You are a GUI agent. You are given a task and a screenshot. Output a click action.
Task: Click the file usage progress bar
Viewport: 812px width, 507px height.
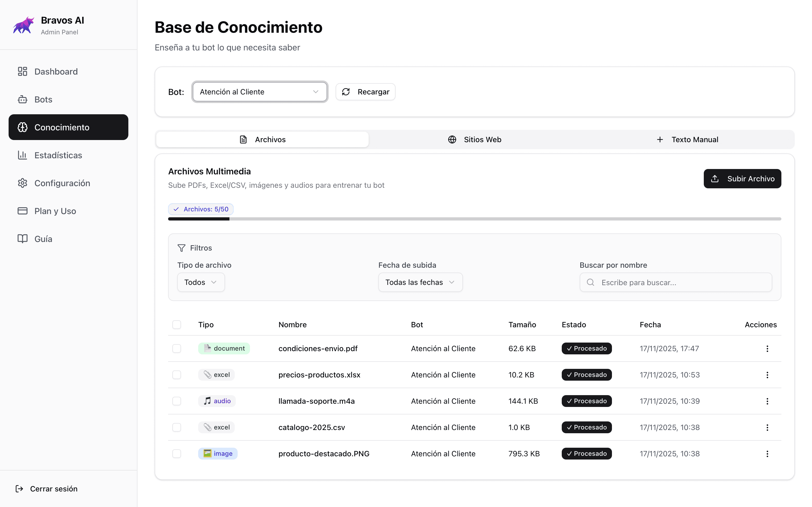[474, 219]
